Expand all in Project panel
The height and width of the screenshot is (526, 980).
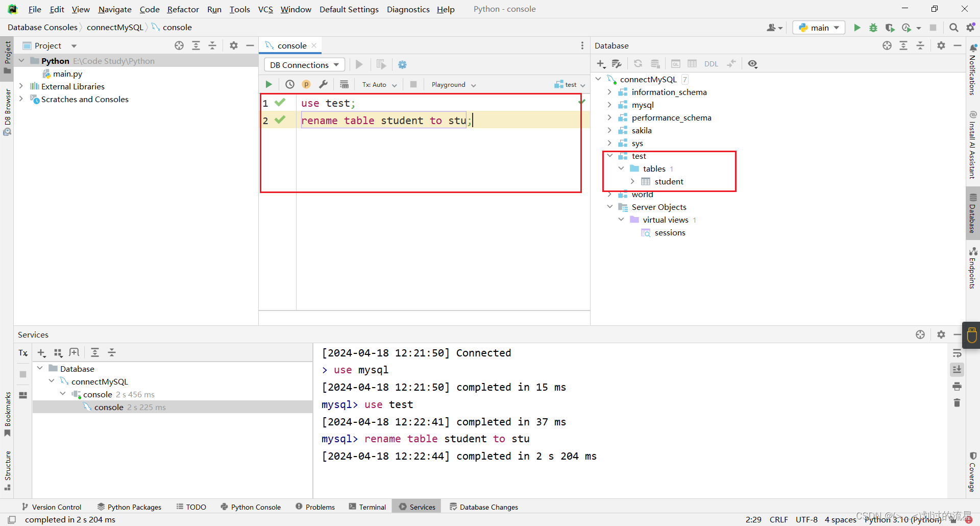196,45
